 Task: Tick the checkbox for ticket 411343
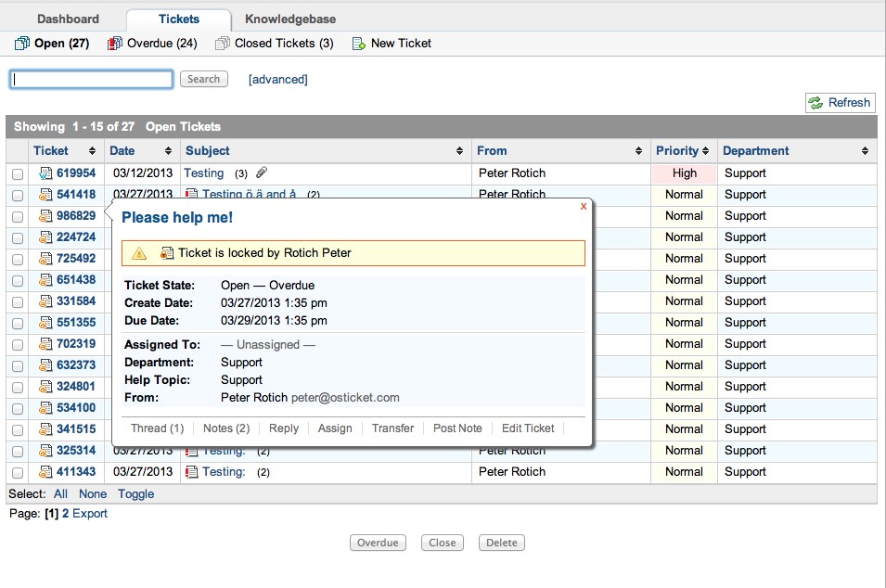point(18,472)
